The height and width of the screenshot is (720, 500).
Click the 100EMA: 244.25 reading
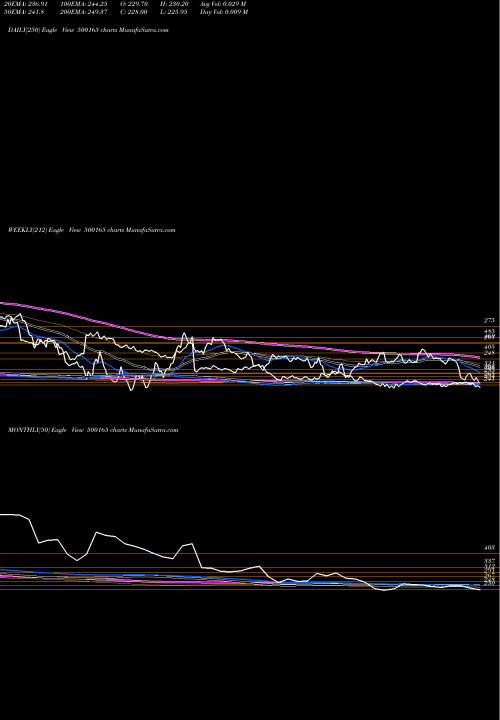84,4
